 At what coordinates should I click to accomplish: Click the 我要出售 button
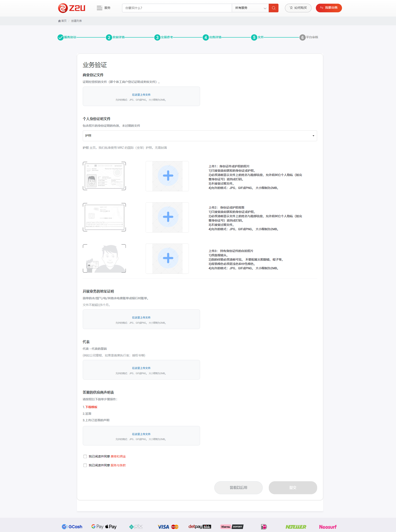click(328, 8)
